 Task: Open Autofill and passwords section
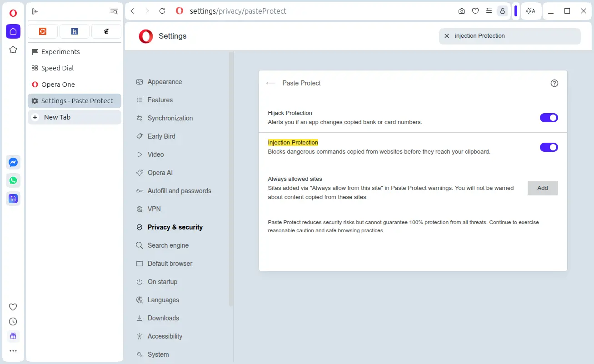[x=174, y=191]
